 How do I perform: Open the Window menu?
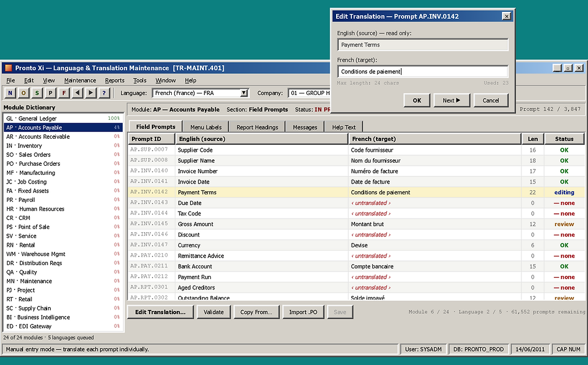tap(165, 80)
